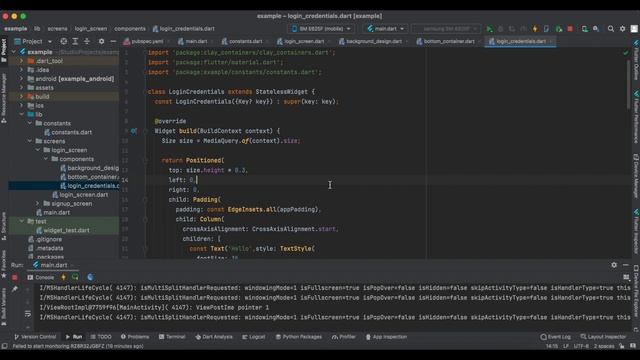Open the device selector SM E625F (mobile) dropdown
The image size is (640, 360).
(321, 29)
